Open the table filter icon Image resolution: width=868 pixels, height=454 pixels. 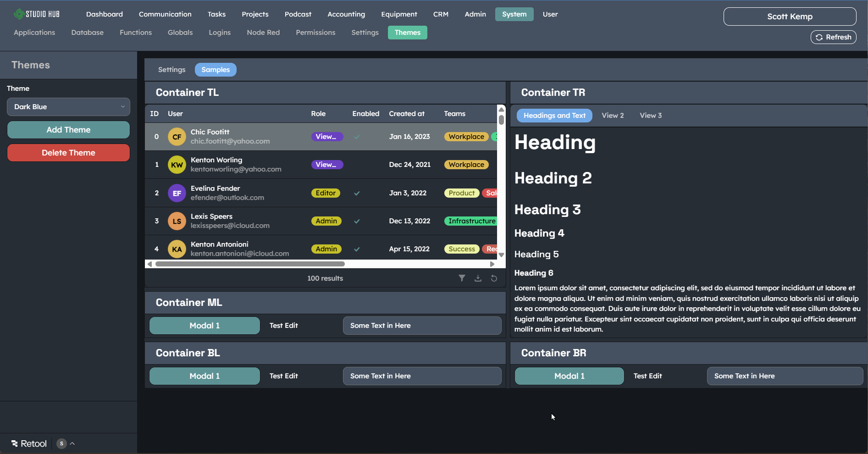click(x=462, y=278)
